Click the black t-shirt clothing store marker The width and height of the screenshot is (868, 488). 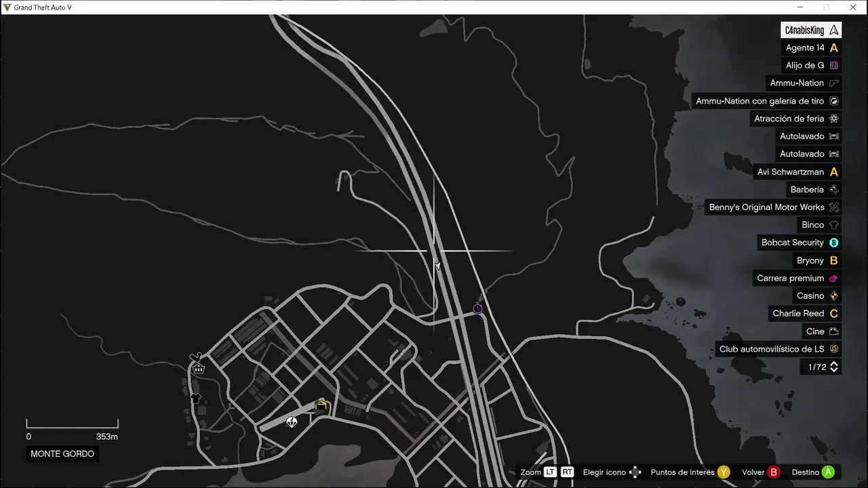tap(195, 399)
